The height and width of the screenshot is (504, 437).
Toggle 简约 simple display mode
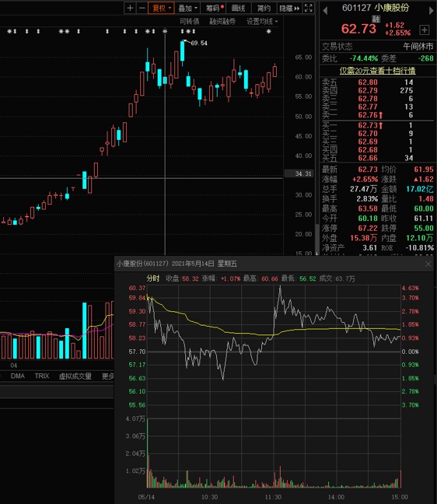click(264, 8)
